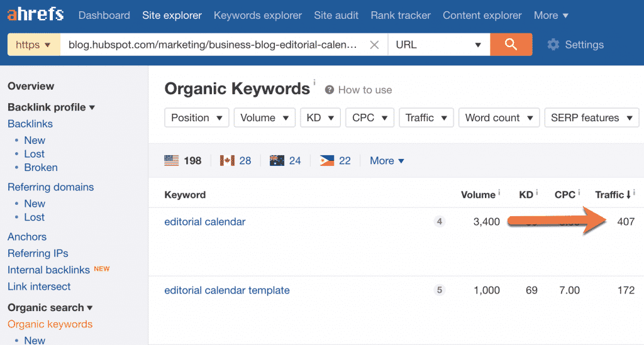Click the ahrefs logo

pyautogui.click(x=35, y=14)
